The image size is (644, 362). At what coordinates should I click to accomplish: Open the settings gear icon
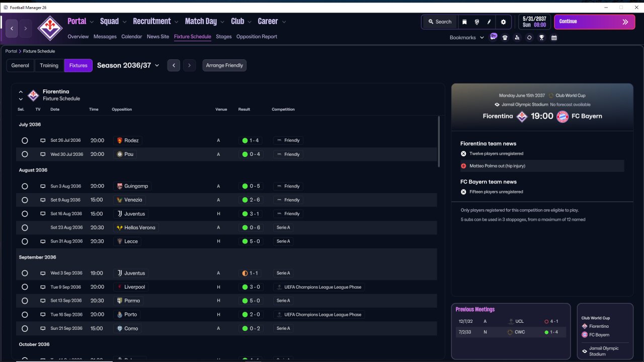[503, 22]
